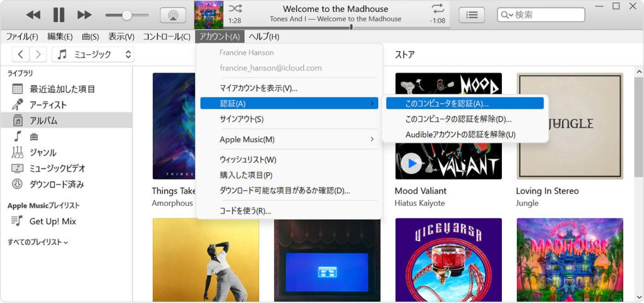Open the 表示(V) menu

[x=121, y=37]
